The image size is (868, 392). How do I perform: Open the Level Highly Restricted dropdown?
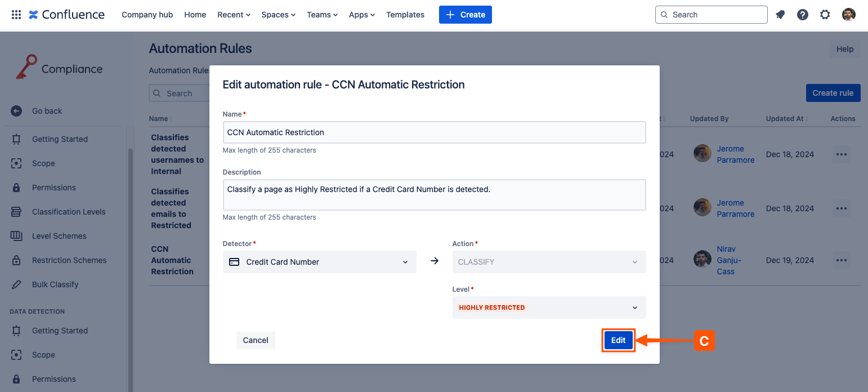point(549,308)
